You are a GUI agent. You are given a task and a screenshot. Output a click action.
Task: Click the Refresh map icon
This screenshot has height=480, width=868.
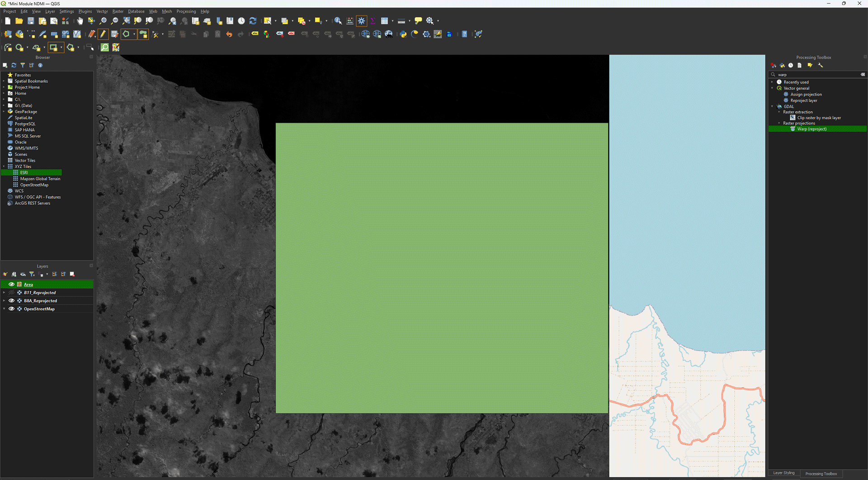pos(253,21)
